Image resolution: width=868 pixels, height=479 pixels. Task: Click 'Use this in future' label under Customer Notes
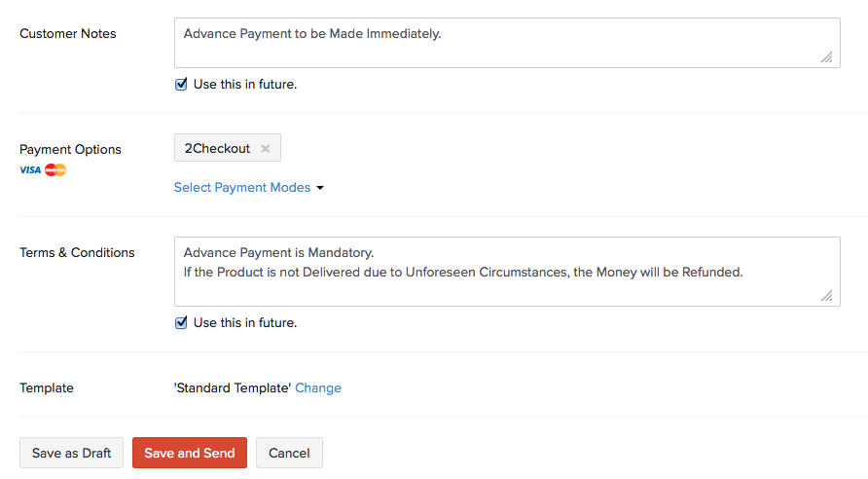[245, 85]
